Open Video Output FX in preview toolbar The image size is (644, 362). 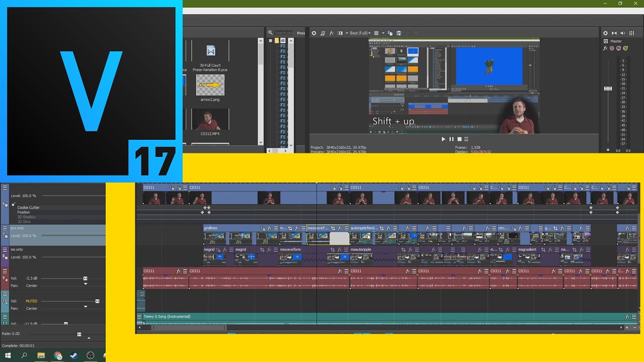[331, 33]
